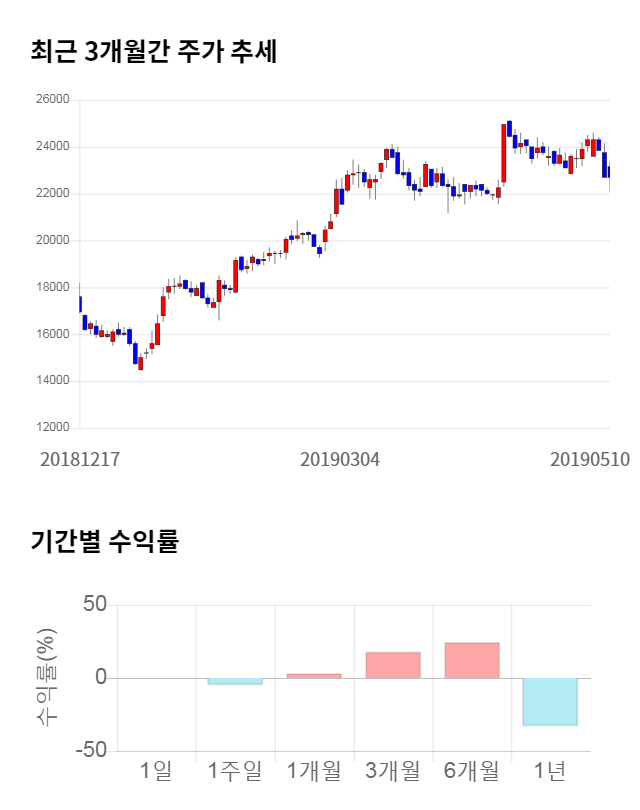Click the 1일 period label

pos(156,771)
